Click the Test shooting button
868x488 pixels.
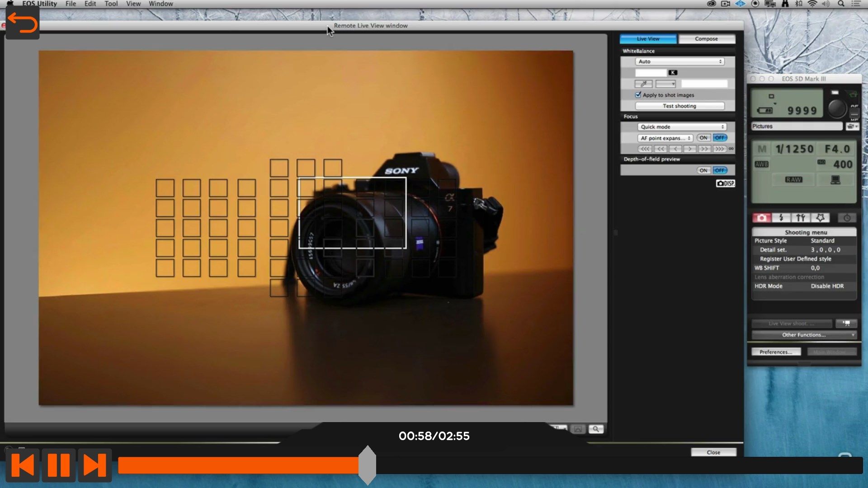tap(679, 106)
